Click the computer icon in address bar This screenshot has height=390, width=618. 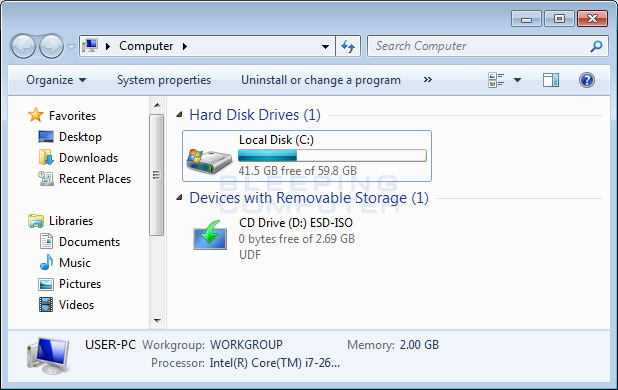[x=90, y=46]
